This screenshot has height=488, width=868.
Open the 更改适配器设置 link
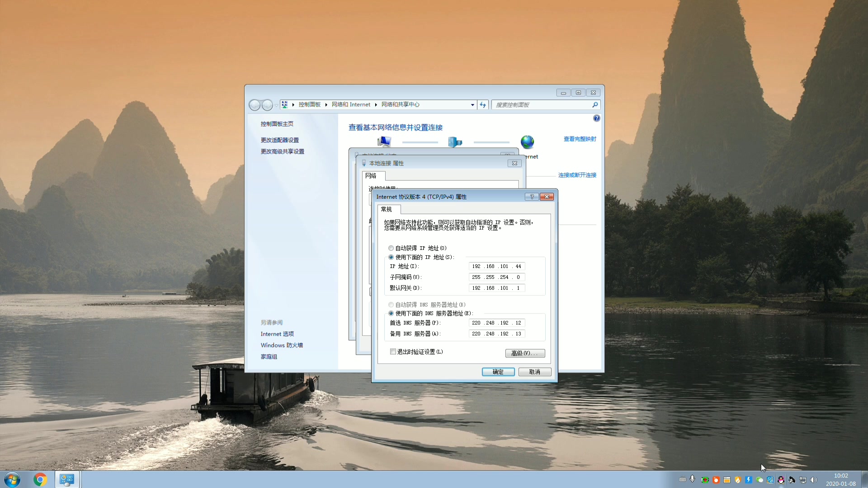coord(279,140)
